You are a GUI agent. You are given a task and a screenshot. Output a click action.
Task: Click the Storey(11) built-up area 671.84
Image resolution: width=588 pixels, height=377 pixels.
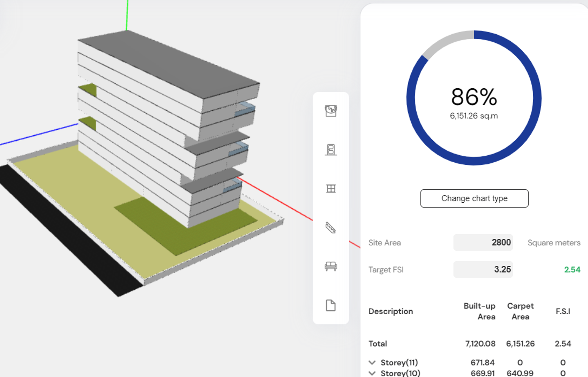482,363
